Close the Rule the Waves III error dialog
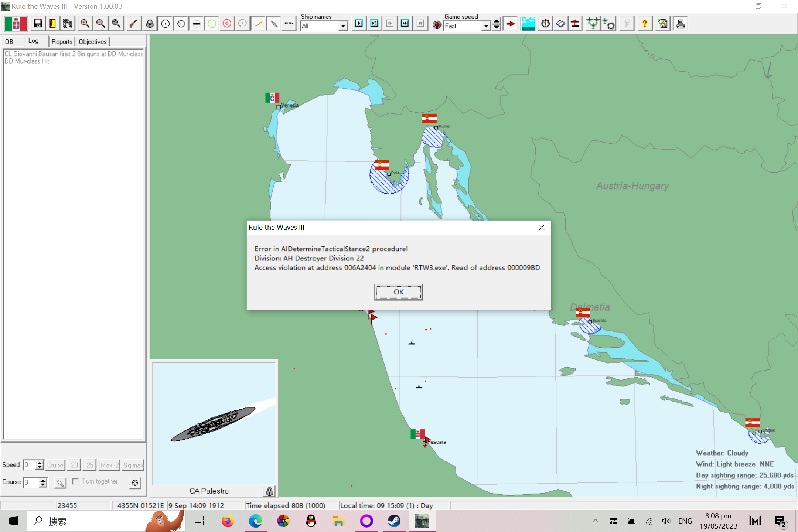The width and height of the screenshot is (798, 532). tap(541, 228)
